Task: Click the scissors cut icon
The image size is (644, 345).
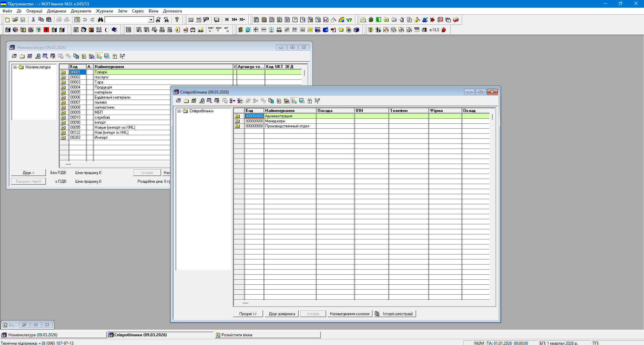Action: 33,20
